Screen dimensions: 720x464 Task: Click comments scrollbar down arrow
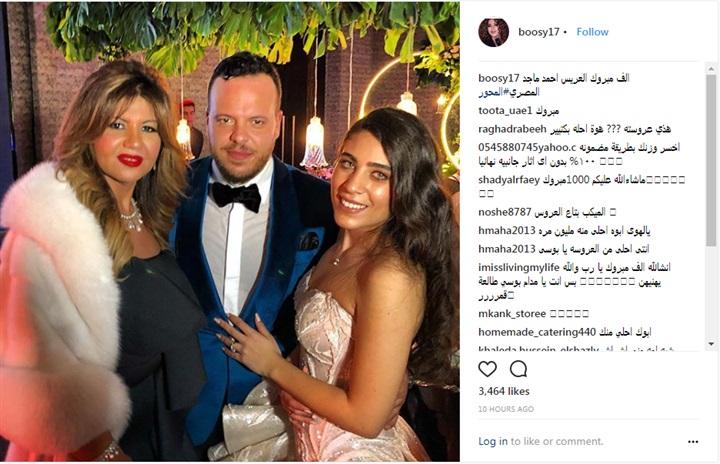[x=711, y=344]
